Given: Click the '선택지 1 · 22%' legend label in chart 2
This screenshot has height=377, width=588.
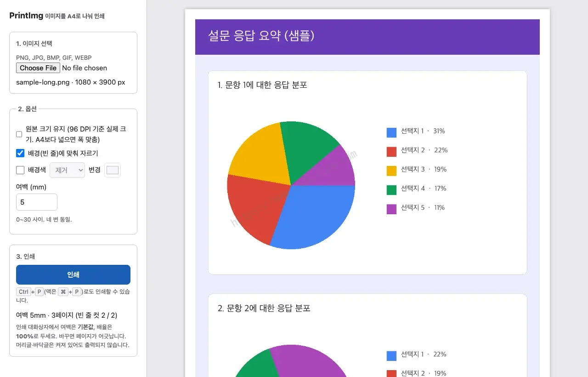Looking at the screenshot, I should tap(424, 354).
